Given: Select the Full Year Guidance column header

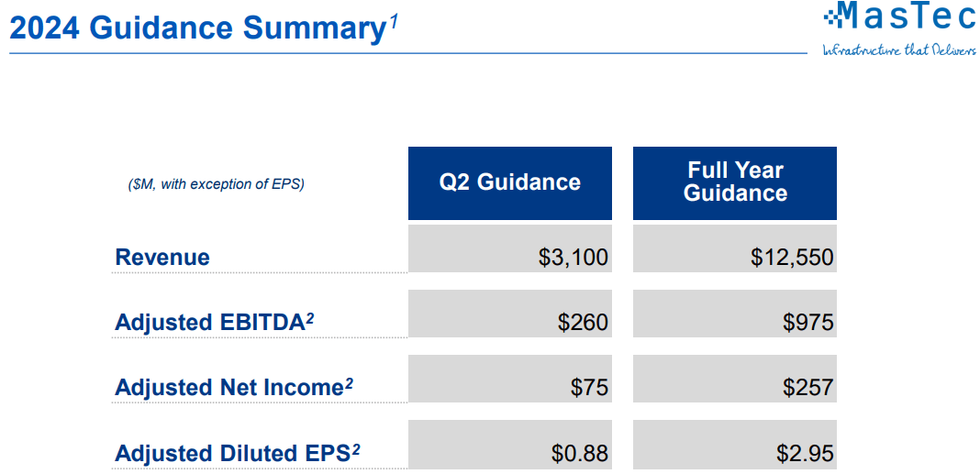Looking at the screenshot, I should click(x=735, y=182).
